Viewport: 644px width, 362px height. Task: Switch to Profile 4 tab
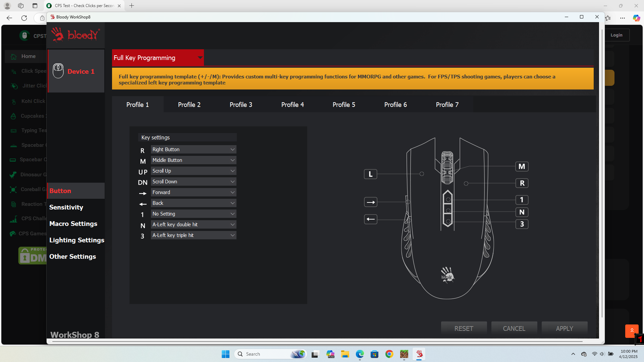[292, 105]
